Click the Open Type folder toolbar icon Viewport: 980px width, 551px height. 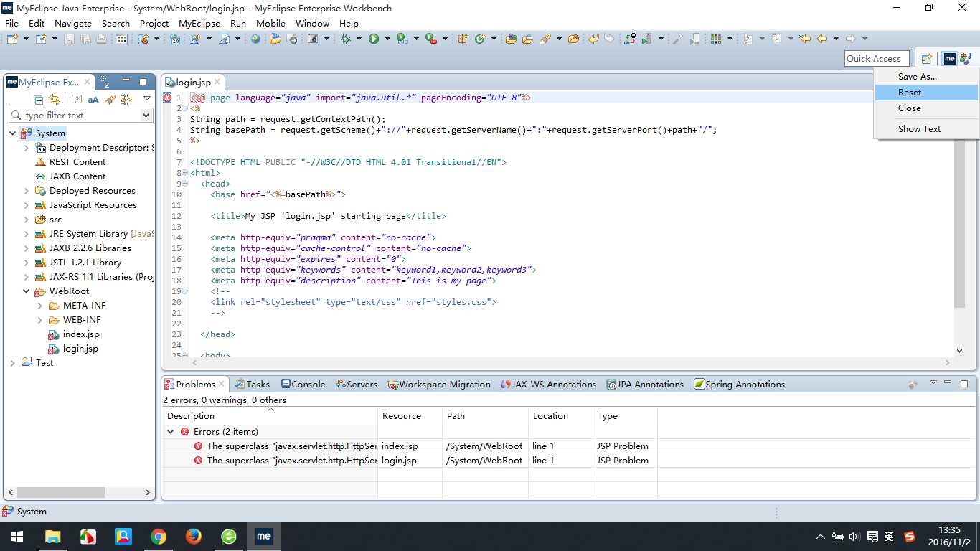[x=511, y=39]
